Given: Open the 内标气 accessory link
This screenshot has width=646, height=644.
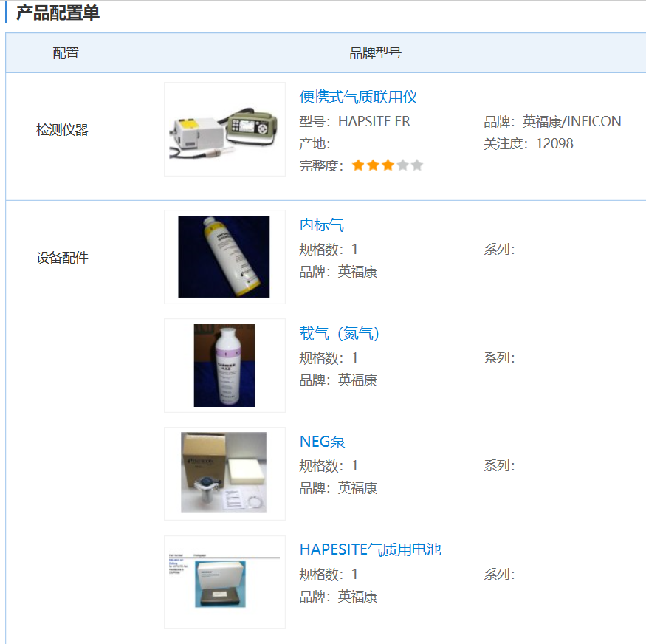Looking at the screenshot, I should click(321, 225).
